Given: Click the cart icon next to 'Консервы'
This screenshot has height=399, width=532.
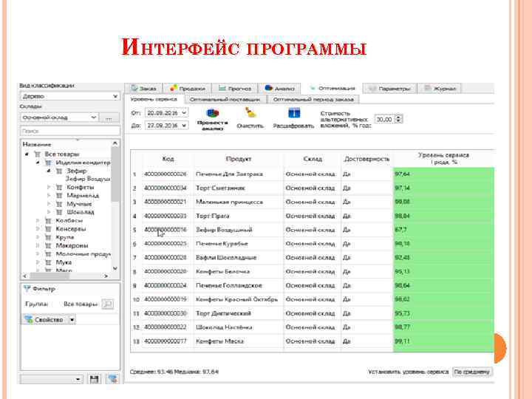Looking at the screenshot, I should coord(48,228).
